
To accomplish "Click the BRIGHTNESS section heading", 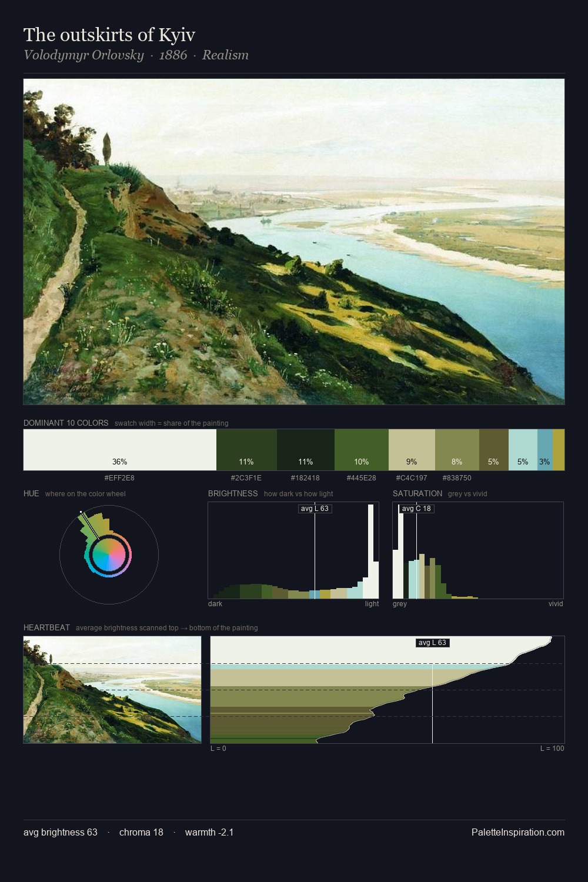I will (x=233, y=493).
